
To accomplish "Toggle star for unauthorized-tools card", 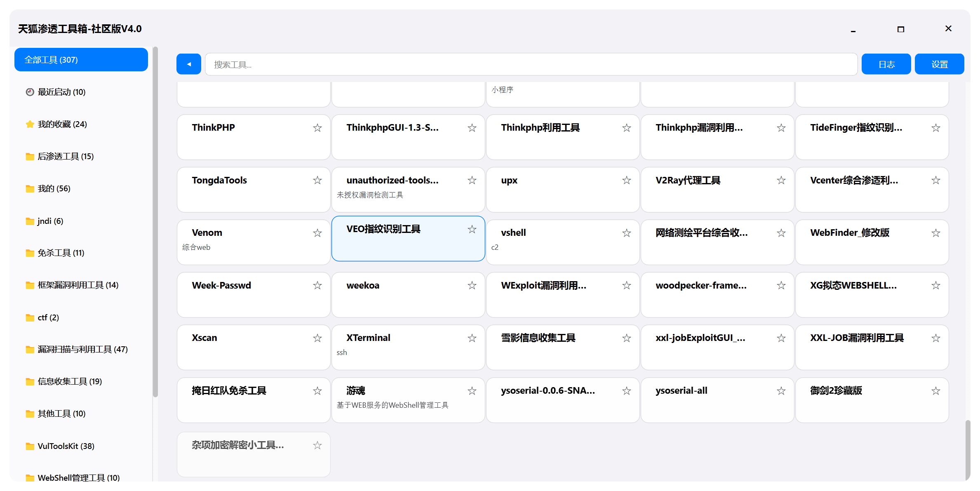I will 472,180.
